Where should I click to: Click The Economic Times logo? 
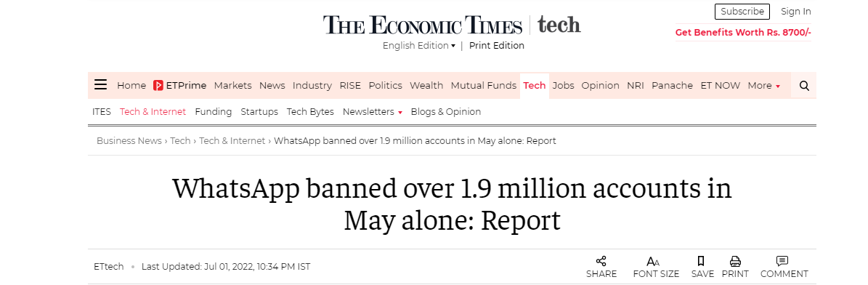click(423, 25)
